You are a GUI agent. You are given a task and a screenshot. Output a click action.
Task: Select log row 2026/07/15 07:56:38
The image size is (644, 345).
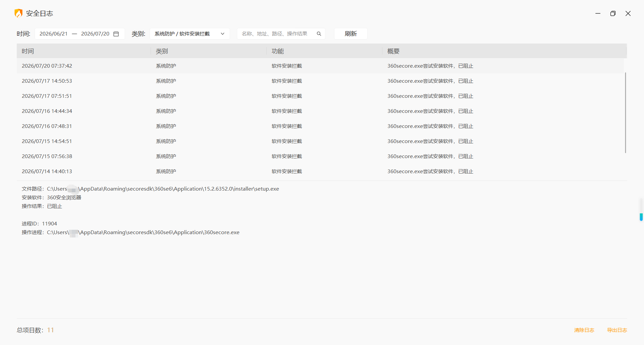coord(320,156)
